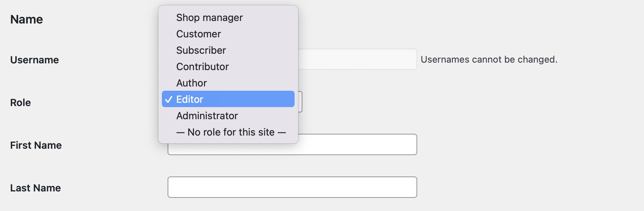Select — No role for this site —
644x211 pixels.
(x=230, y=132)
